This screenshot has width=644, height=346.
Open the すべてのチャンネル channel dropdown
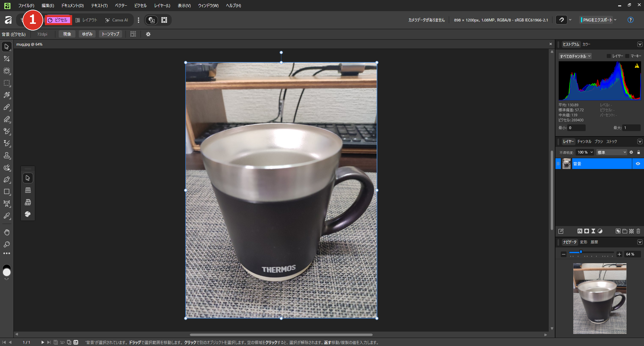click(575, 56)
